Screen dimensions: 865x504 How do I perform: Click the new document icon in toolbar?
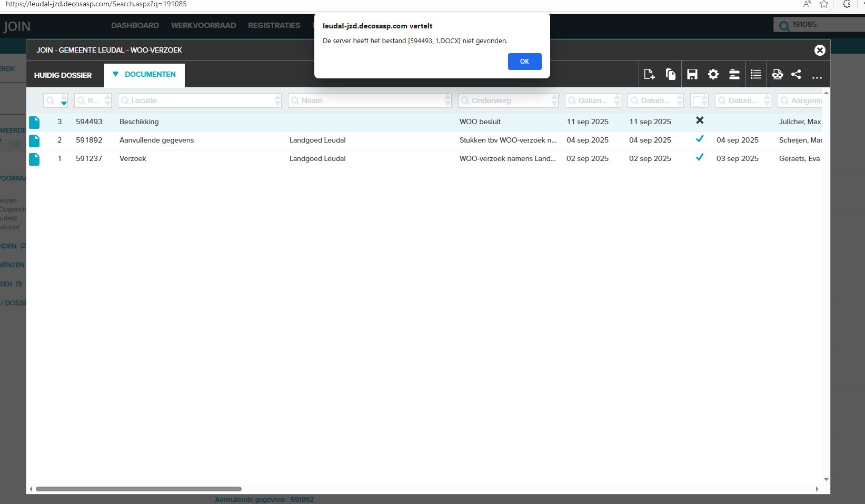click(649, 75)
